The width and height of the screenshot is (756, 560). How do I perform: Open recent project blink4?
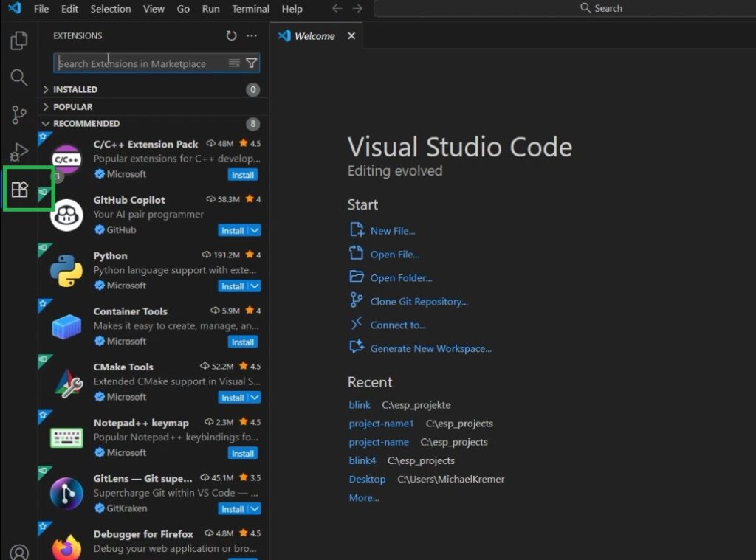(362, 460)
